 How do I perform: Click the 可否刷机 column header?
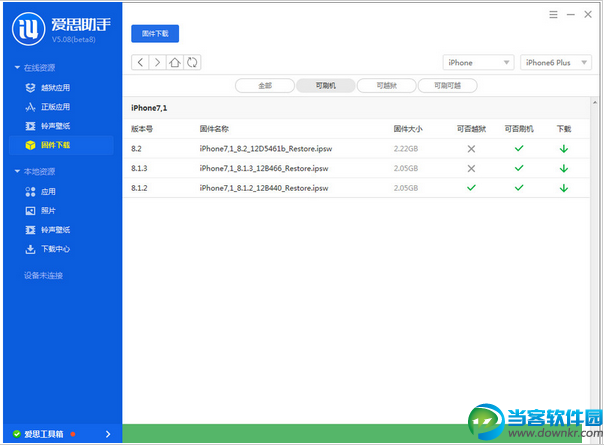519,129
